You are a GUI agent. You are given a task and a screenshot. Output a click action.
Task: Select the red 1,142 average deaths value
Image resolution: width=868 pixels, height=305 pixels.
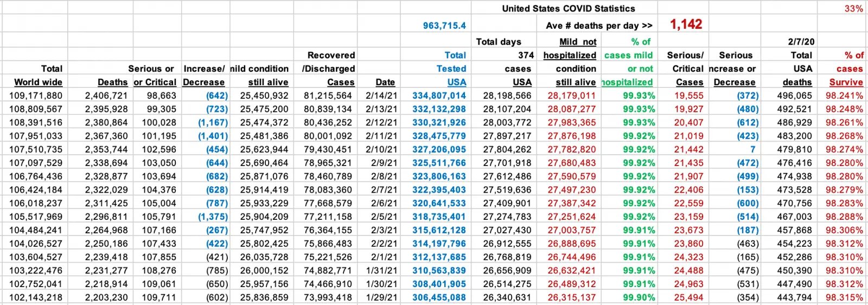pyautogui.click(x=686, y=24)
